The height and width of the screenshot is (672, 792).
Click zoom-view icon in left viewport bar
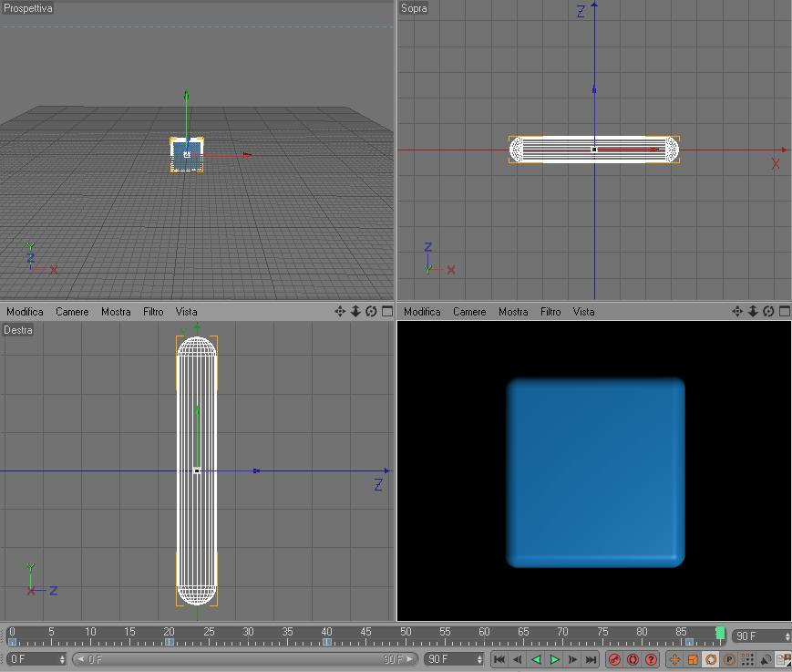click(x=355, y=311)
